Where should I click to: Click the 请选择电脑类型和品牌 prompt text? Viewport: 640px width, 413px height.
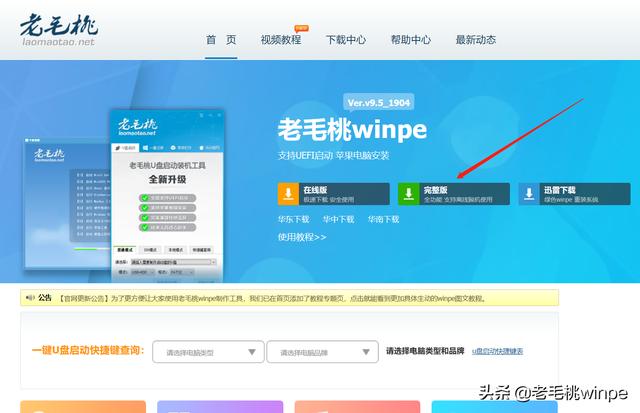tap(425, 351)
